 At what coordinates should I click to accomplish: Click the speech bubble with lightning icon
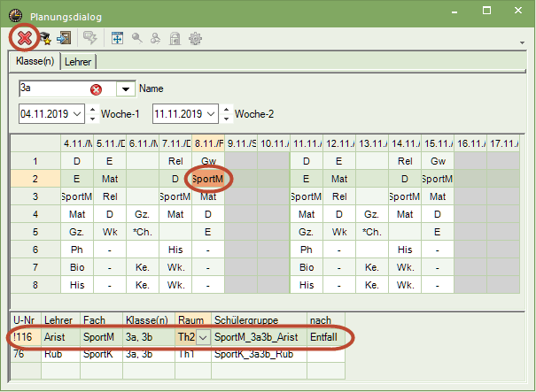pyautogui.click(x=90, y=38)
